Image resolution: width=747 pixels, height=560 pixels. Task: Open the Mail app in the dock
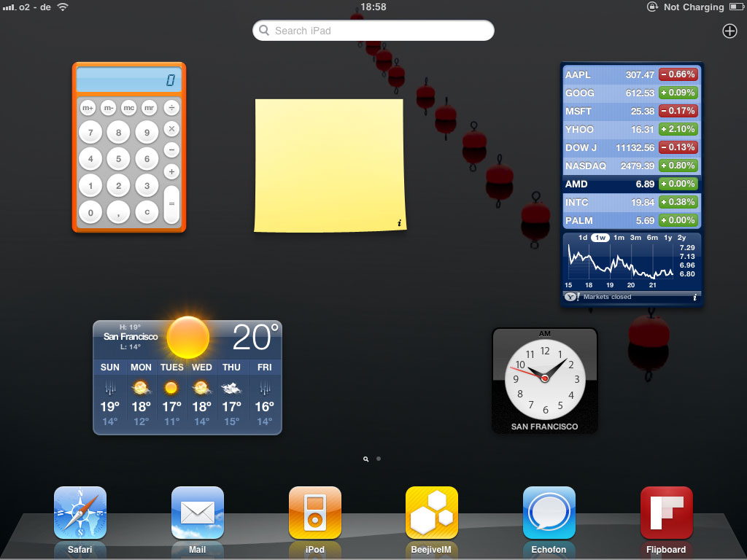(x=197, y=513)
